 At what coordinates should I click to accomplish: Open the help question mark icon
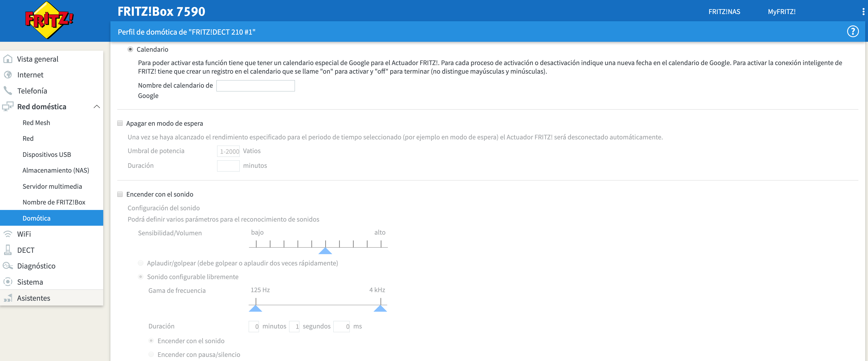[x=853, y=32]
